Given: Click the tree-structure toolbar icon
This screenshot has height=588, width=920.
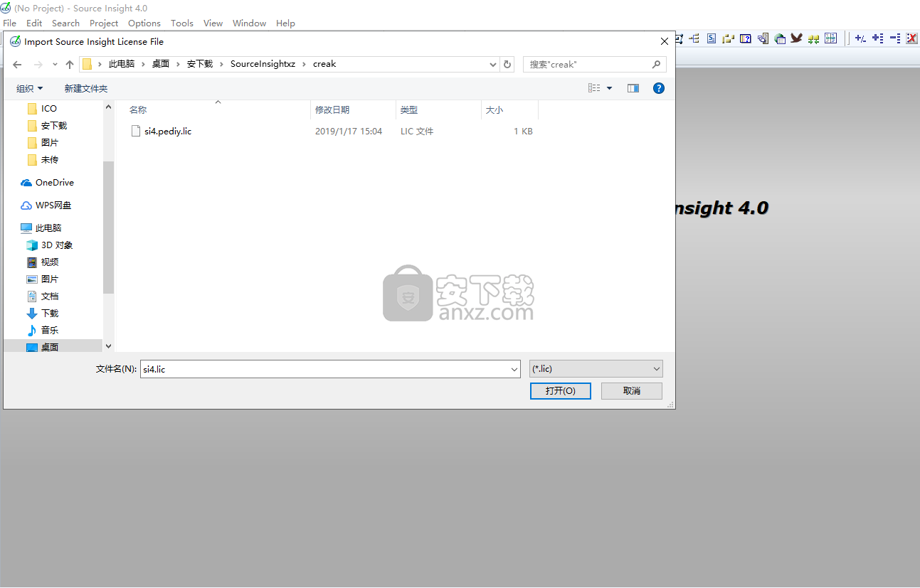Looking at the screenshot, I should click(x=694, y=38).
